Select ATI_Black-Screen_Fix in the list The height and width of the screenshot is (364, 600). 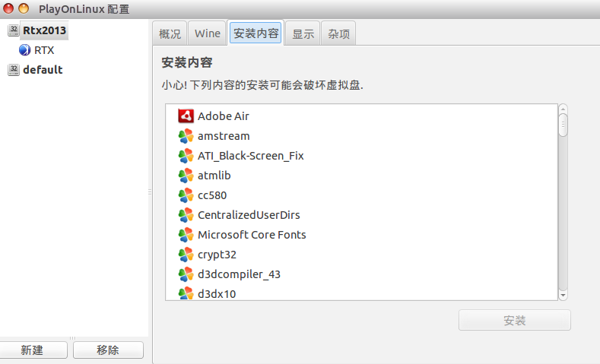251,156
